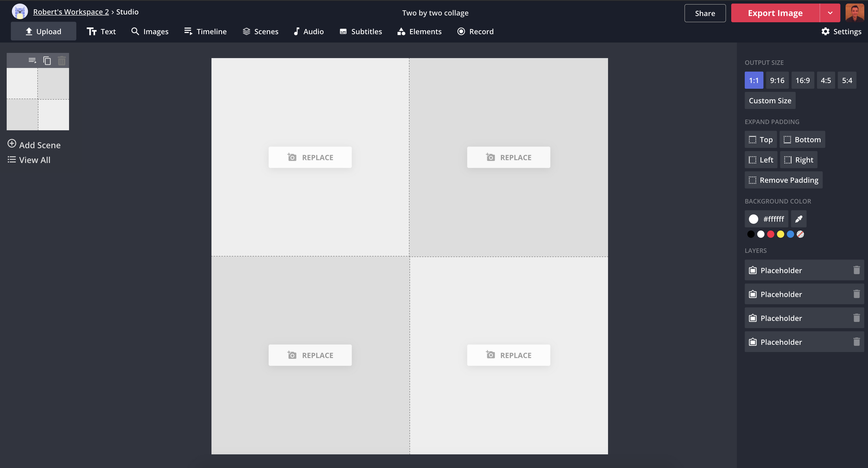Click Remove Padding
The image size is (868, 468).
coord(783,180)
